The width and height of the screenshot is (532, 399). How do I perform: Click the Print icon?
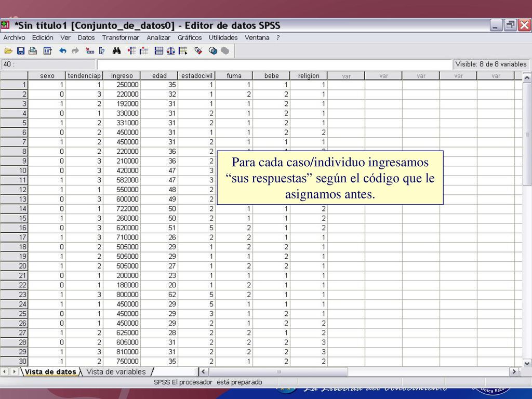tap(33, 51)
